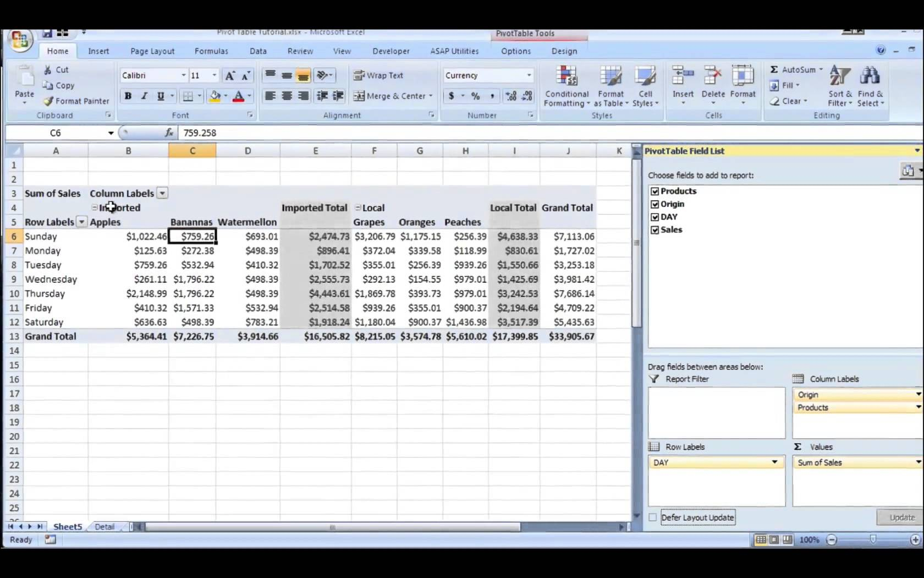Image resolution: width=924 pixels, height=578 pixels.
Task: Apply Merge & Center to selection
Action: coord(393,96)
